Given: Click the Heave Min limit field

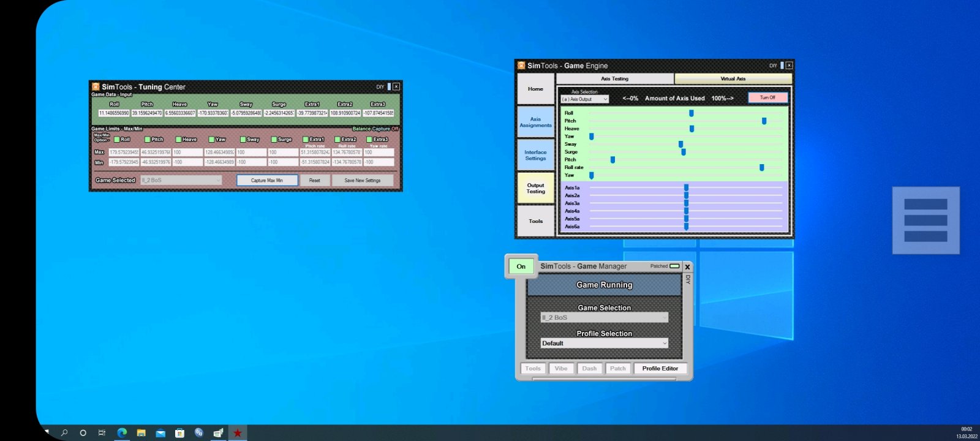Looking at the screenshot, I should click(x=187, y=162).
